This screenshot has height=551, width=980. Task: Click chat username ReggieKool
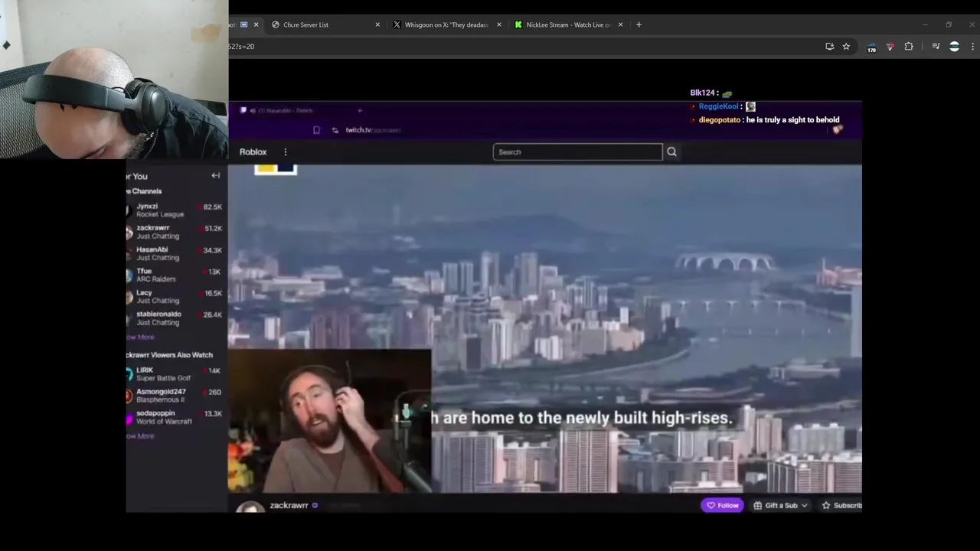pyautogui.click(x=718, y=106)
